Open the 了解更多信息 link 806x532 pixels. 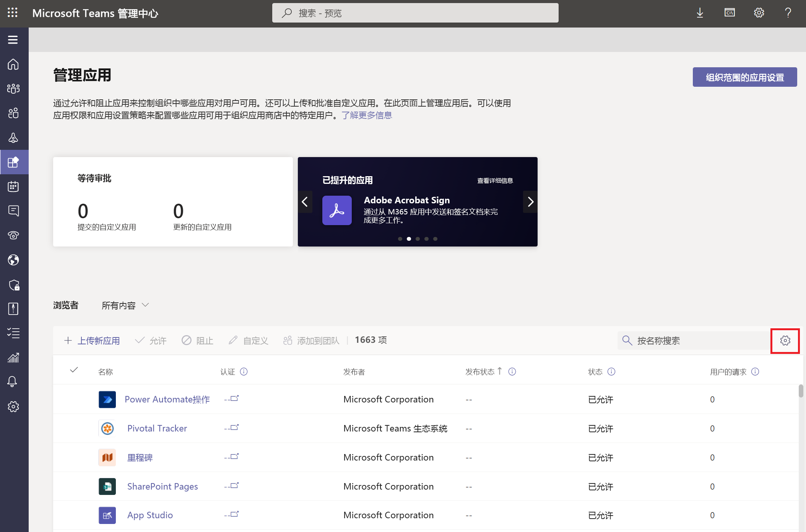tap(367, 115)
